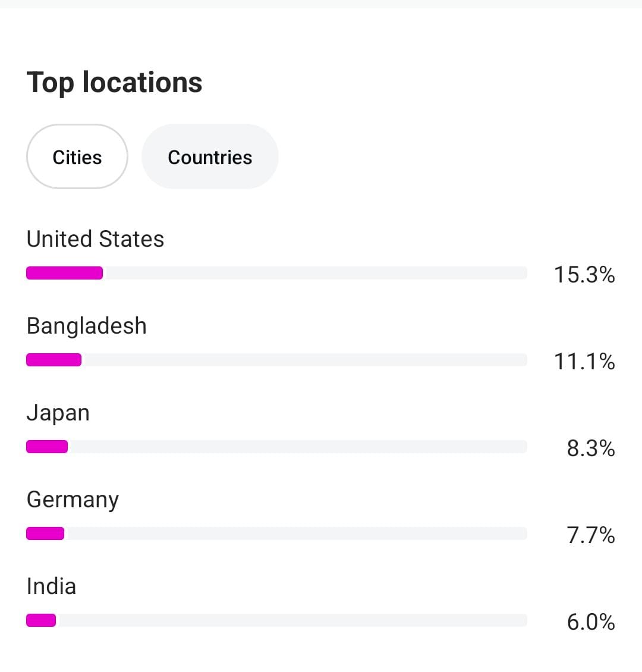Tap the 11.1% value for Bangladesh
The image size is (642, 672).
point(584,362)
